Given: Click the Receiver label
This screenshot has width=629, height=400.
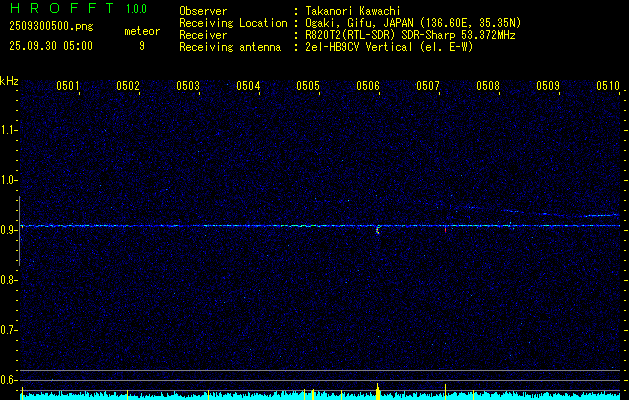Looking at the screenshot, I should coord(203,35).
